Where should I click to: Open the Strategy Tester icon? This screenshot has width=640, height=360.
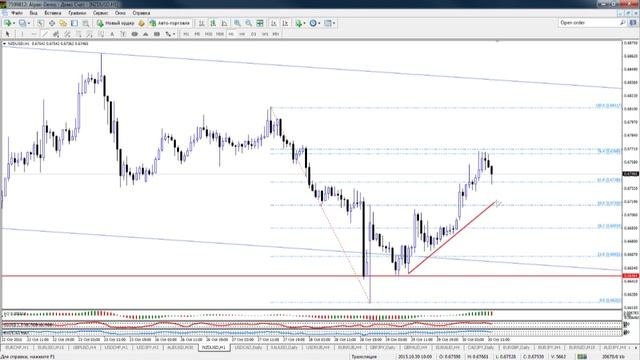click(x=85, y=23)
